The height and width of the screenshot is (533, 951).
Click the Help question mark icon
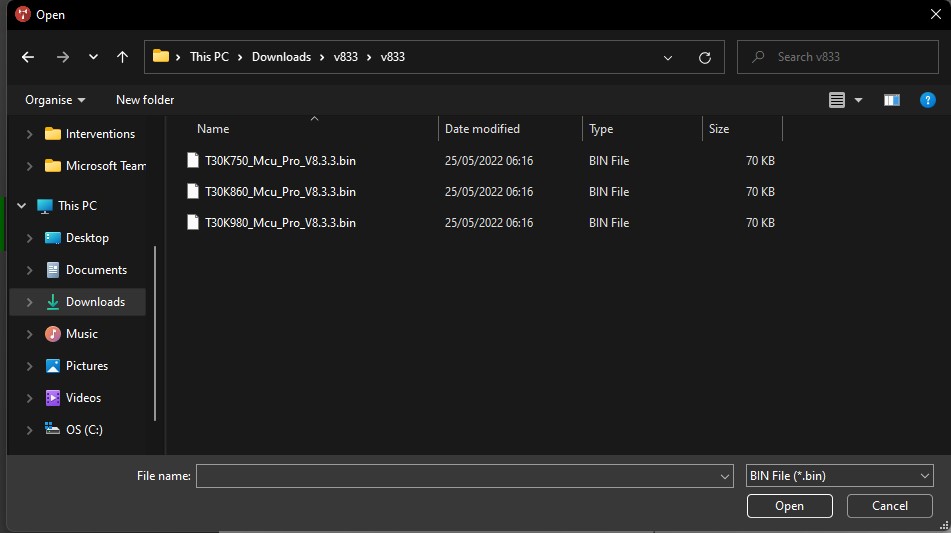pos(927,100)
